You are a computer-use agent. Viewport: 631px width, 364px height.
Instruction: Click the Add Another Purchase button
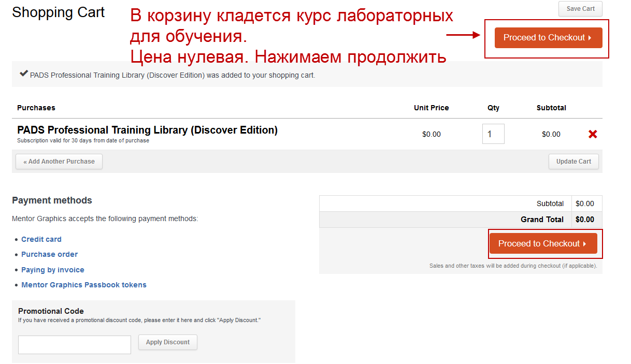point(59,162)
